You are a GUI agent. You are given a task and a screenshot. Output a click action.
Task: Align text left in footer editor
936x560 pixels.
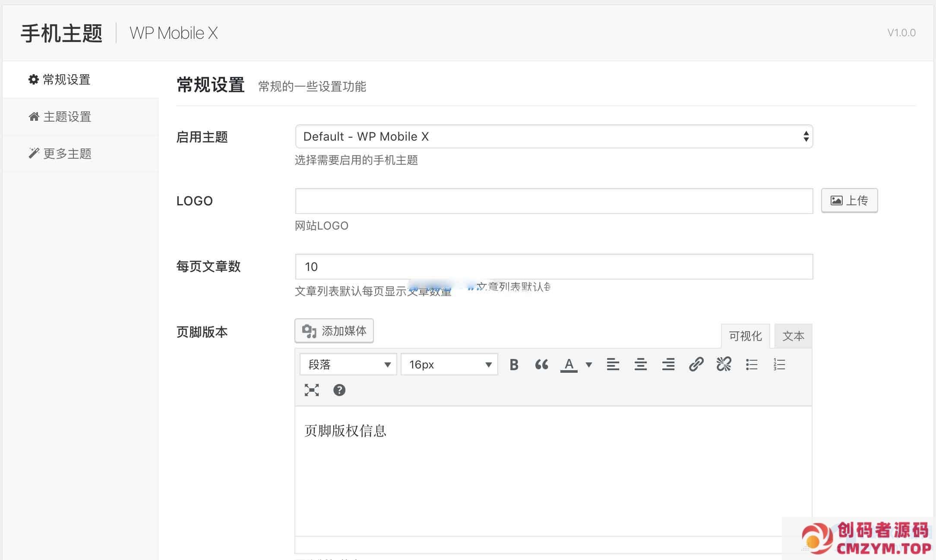pyautogui.click(x=613, y=365)
